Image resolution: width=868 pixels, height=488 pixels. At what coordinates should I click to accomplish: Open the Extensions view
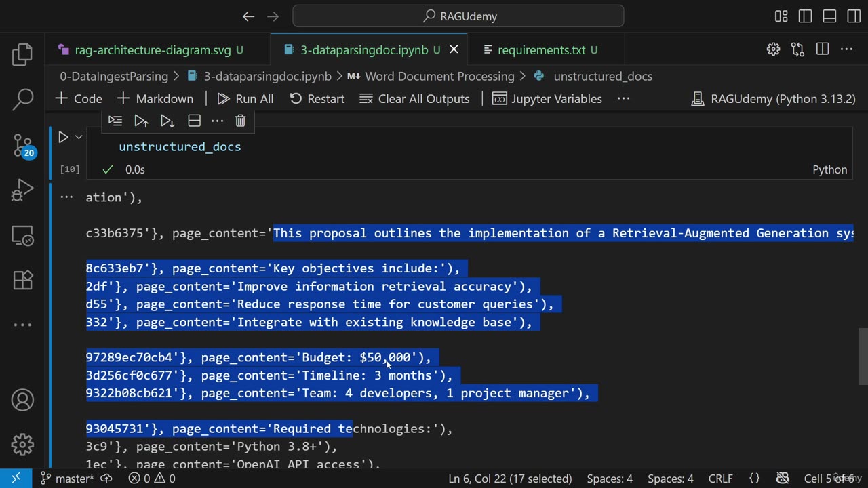[22, 279]
